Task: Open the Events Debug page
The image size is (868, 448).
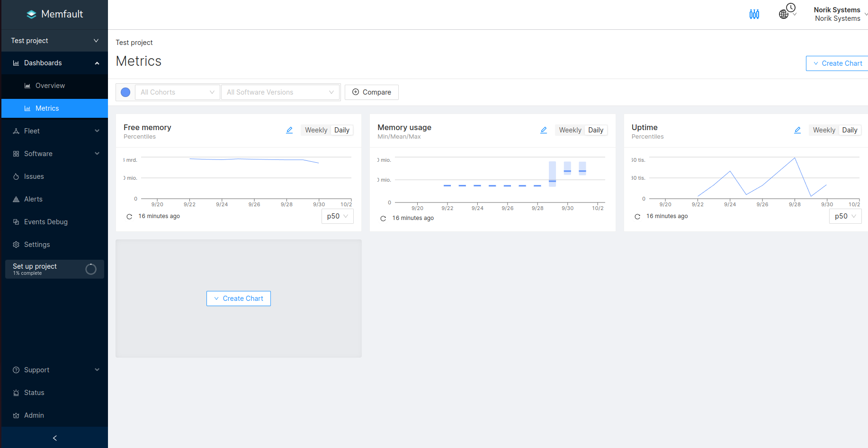Action: pyautogui.click(x=55, y=222)
